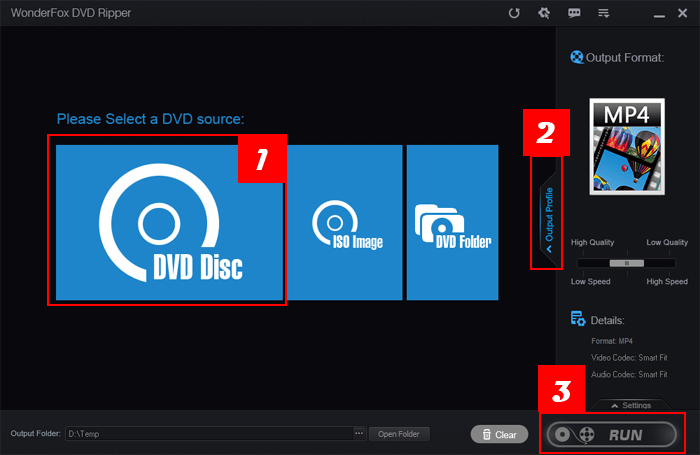Minimize the WonderFox DVD Ripper window

click(x=659, y=15)
